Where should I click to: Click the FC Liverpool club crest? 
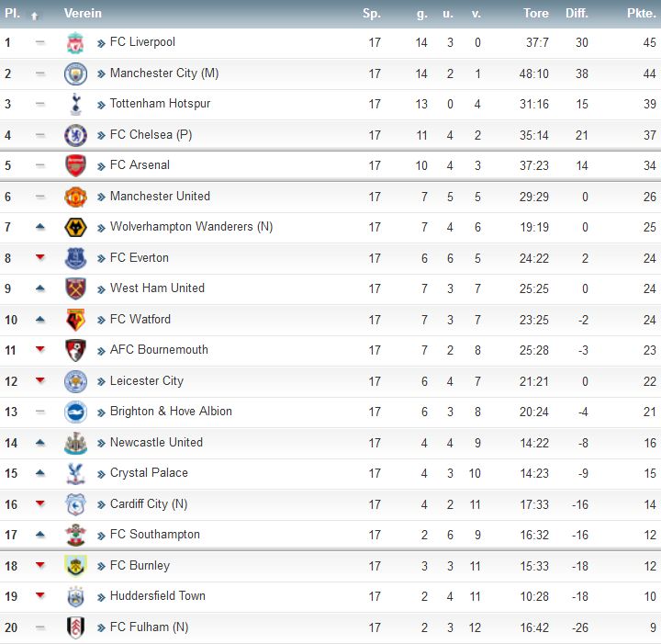pos(75,42)
